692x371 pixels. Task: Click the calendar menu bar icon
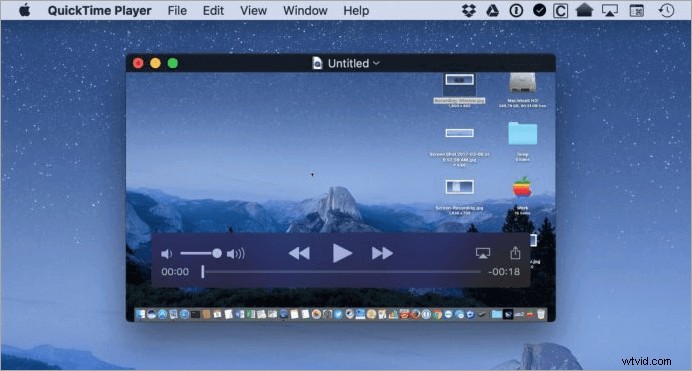tap(636, 11)
